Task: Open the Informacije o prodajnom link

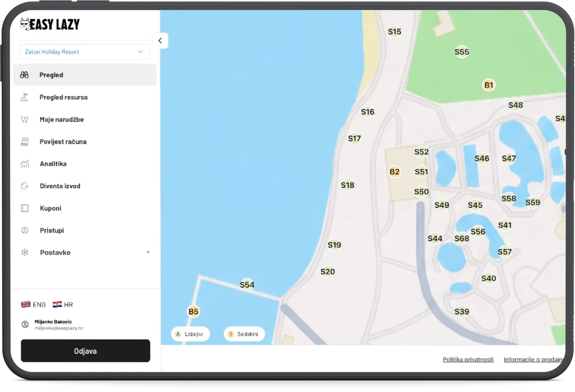Action: pos(534,359)
